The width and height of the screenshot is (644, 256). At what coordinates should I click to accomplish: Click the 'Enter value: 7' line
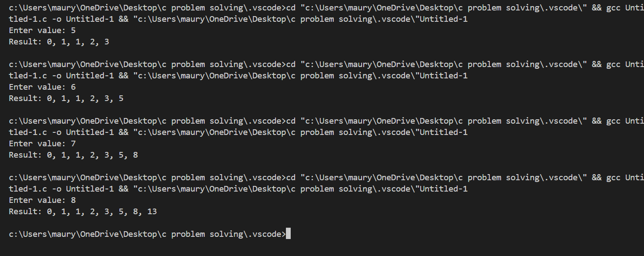click(x=42, y=144)
